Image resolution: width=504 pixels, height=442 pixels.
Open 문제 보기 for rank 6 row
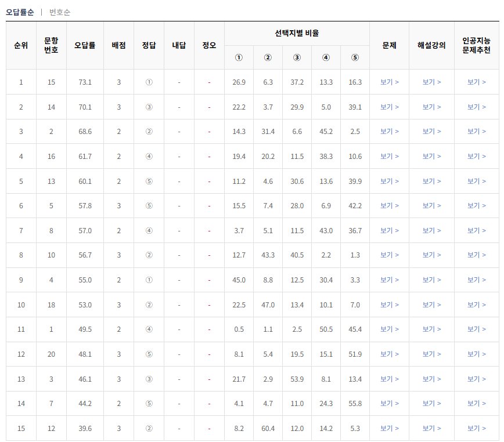[x=390, y=206]
